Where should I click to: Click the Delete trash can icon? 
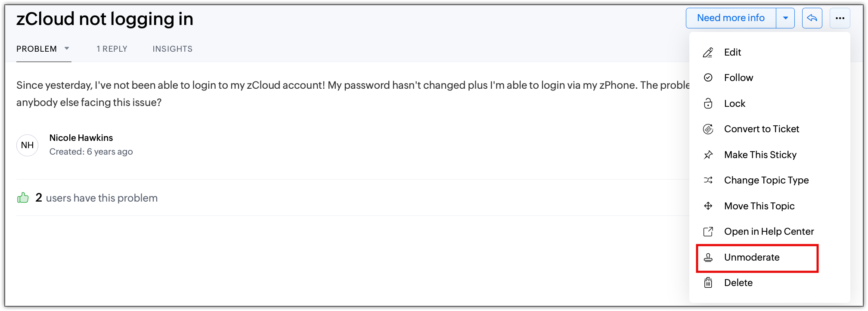pos(708,283)
